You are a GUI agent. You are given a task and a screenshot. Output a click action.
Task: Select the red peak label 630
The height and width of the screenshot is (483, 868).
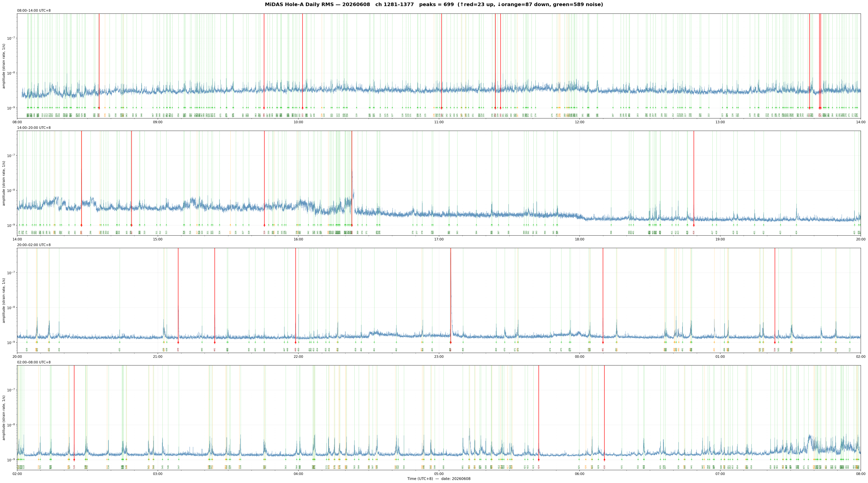pyautogui.click(x=605, y=467)
